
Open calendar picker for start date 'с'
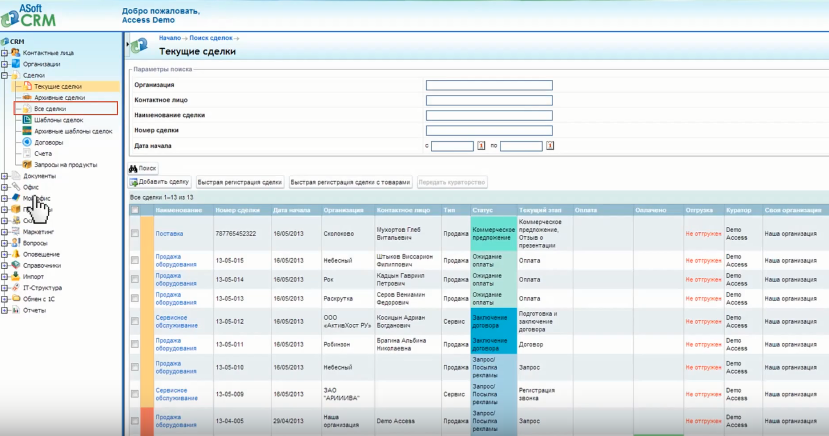coord(481,146)
